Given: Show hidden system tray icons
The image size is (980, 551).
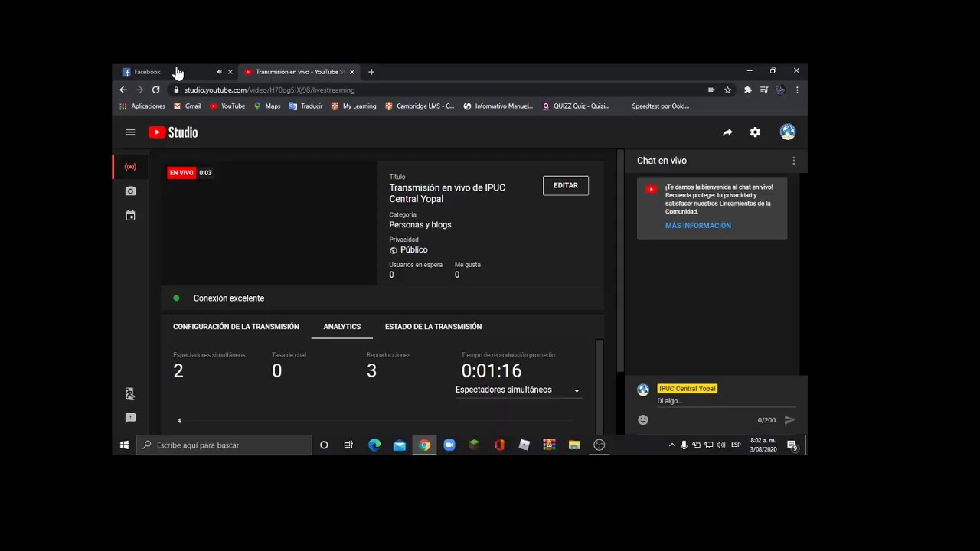Looking at the screenshot, I should coord(672,445).
